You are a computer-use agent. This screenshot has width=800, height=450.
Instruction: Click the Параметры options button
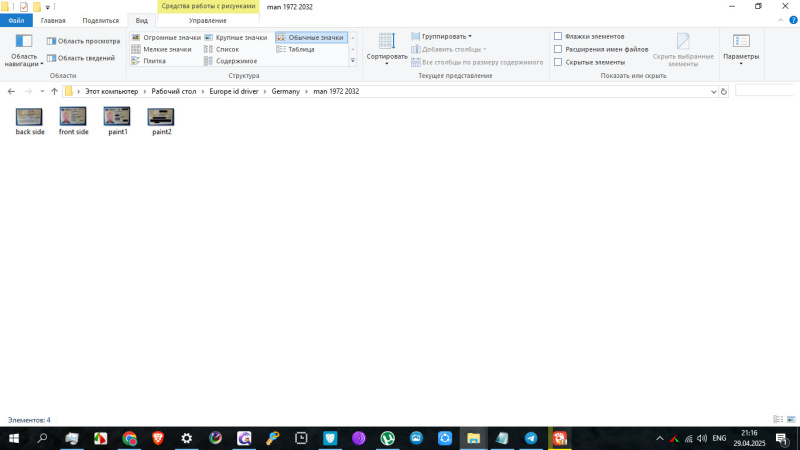[x=741, y=47]
